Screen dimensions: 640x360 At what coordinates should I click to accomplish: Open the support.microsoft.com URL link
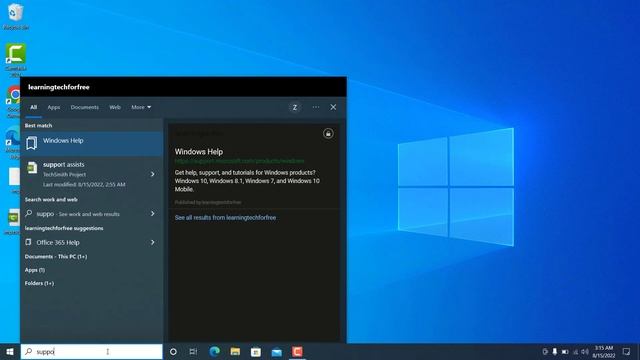(239, 161)
